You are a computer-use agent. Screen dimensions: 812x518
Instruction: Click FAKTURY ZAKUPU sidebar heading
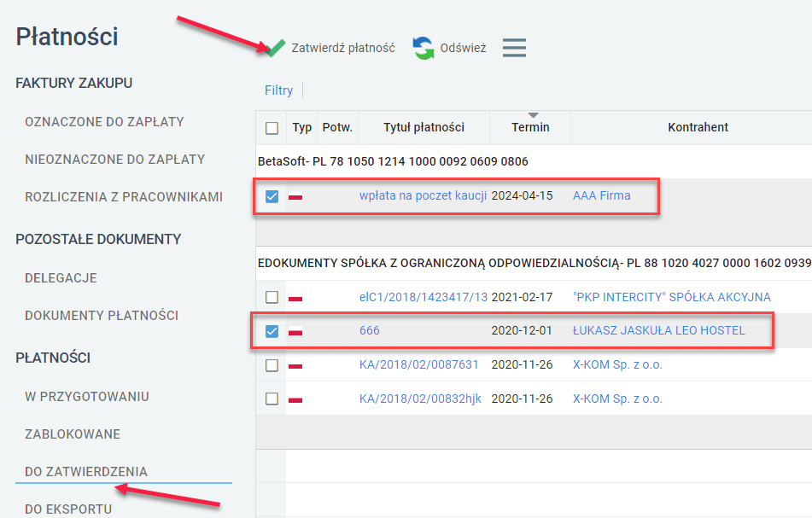(74, 83)
